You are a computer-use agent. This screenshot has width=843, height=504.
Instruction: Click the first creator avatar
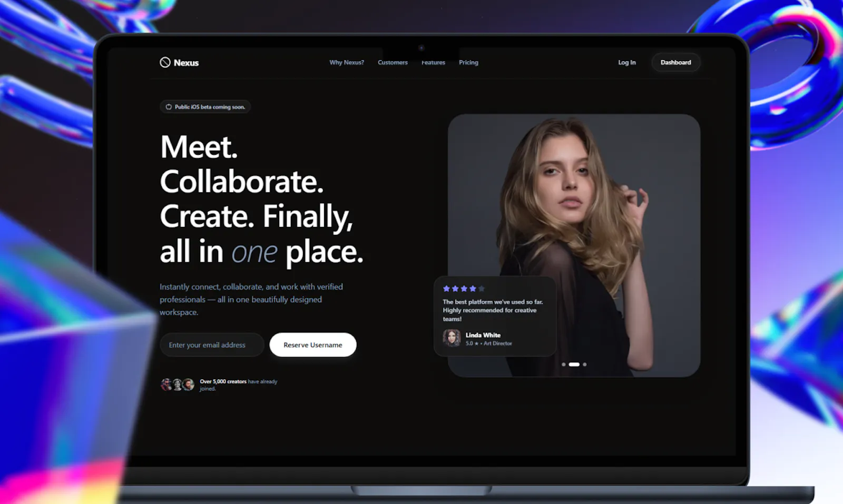pyautogui.click(x=166, y=384)
